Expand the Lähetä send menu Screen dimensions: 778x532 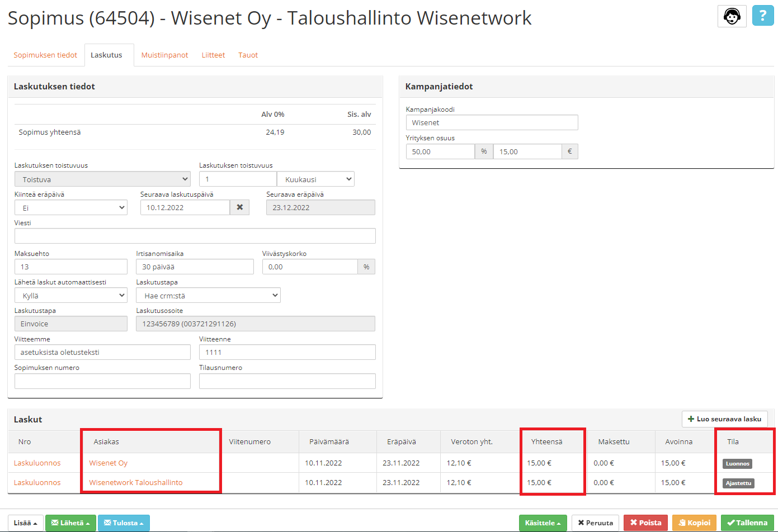(70, 523)
